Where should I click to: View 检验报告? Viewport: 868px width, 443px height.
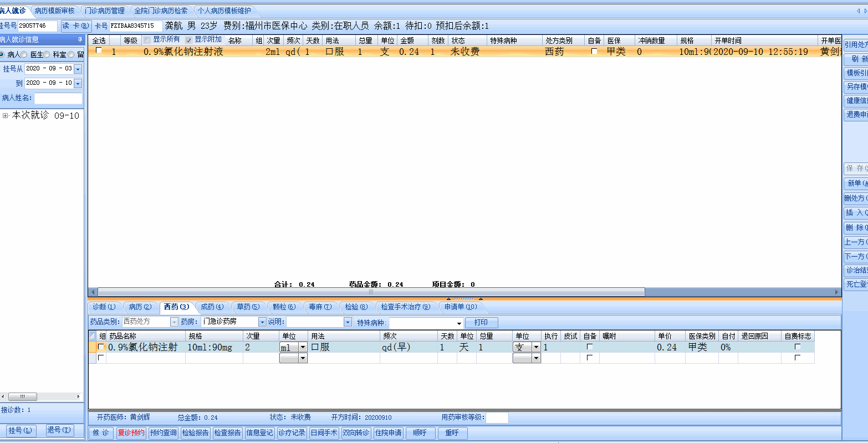tap(196, 433)
